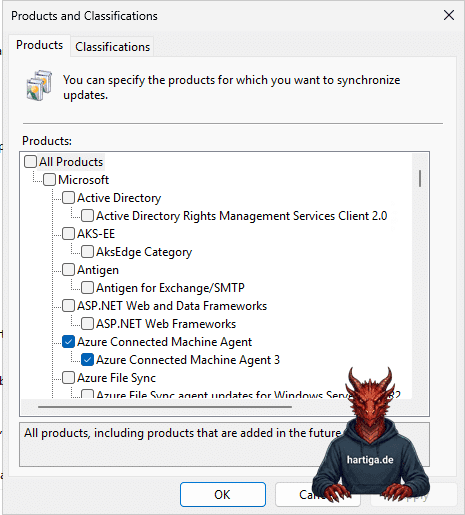The width and height of the screenshot is (465, 515).
Task: Click the OK button
Action: [223, 494]
